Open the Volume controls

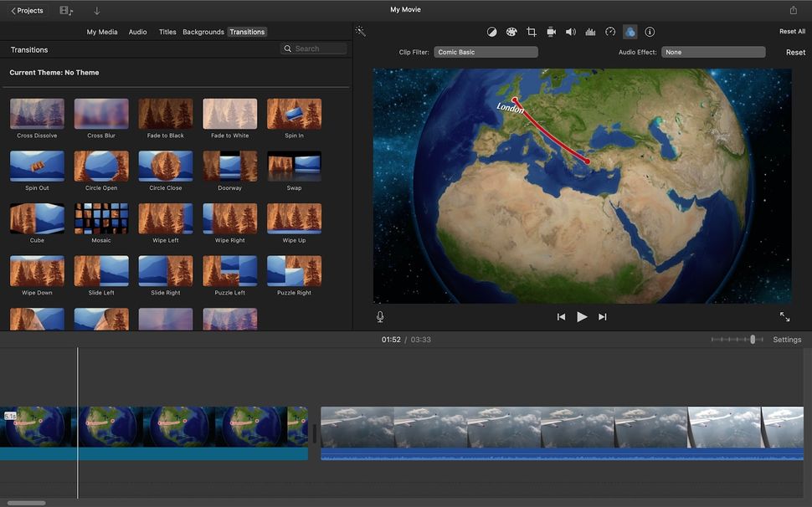pos(570,31)
